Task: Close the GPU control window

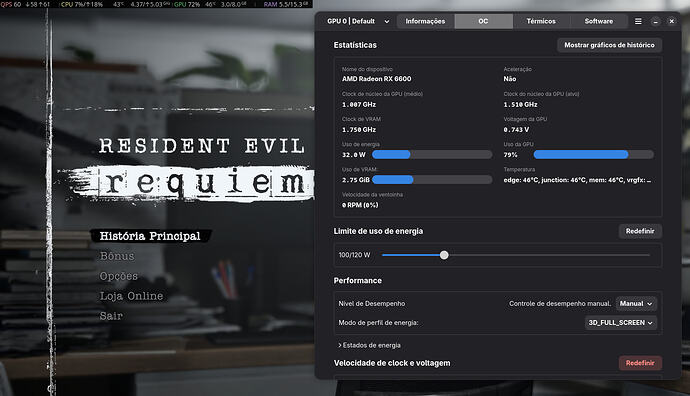Action: [672, 21]
